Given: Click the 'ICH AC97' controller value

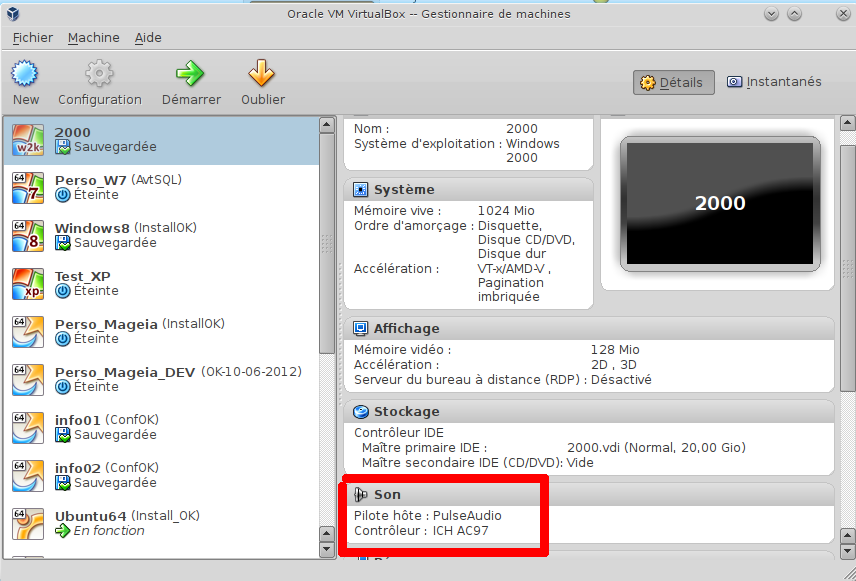Looking at the screenshot, I should [x=460, y=531].
